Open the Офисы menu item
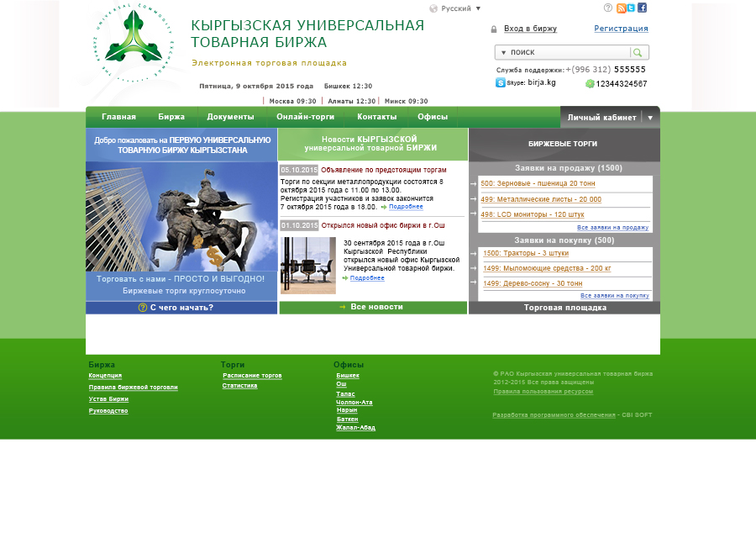The height and width of the screenshot is (554, 756). coord(433,117)
